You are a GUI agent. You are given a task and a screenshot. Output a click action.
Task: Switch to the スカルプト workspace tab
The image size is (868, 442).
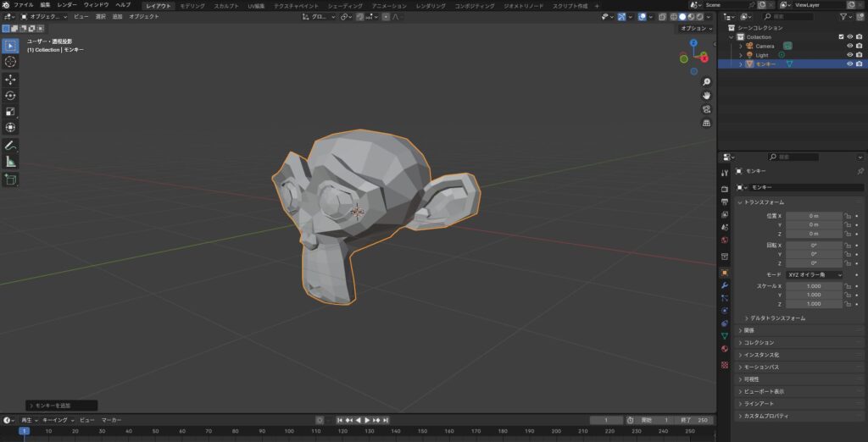(x=226, y=6)
